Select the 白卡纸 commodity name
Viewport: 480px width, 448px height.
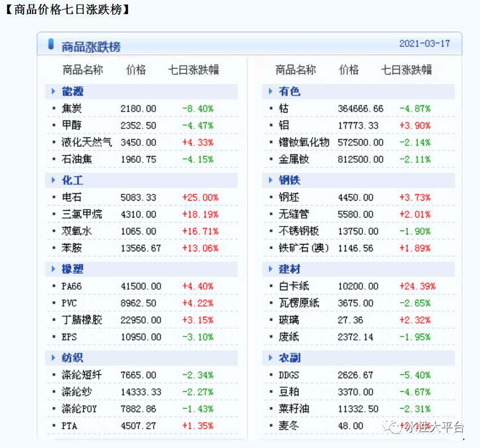pos(294,286)
